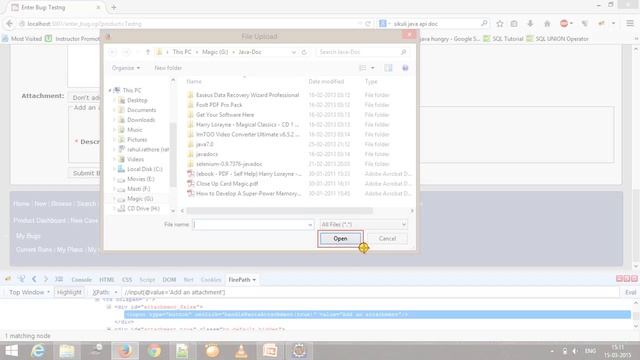This screenshot has height=360, width=640.
Task: Switch to the Firebug Console tab
Action: (81, 280)
